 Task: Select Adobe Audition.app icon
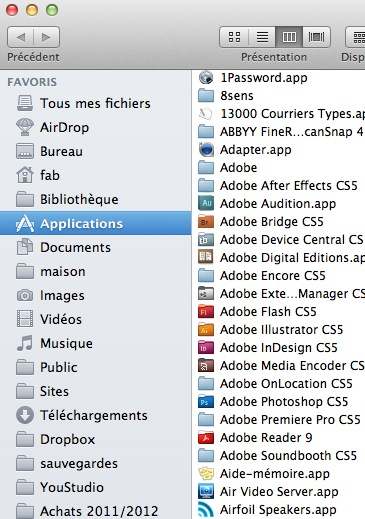(x=206, y=204)
